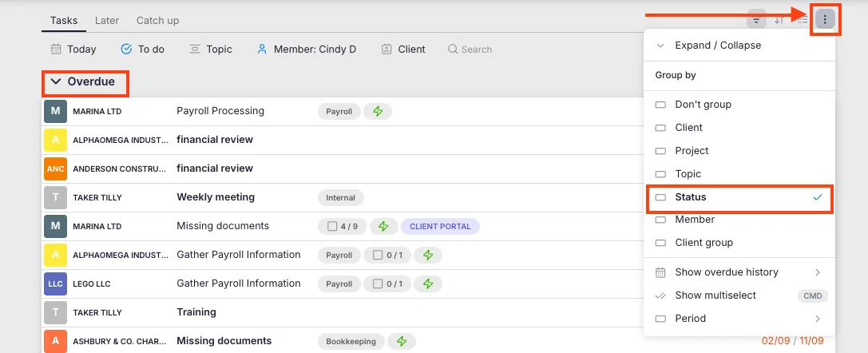Click the sort arrows icon

pyautogui.click(x=779, y=20)
